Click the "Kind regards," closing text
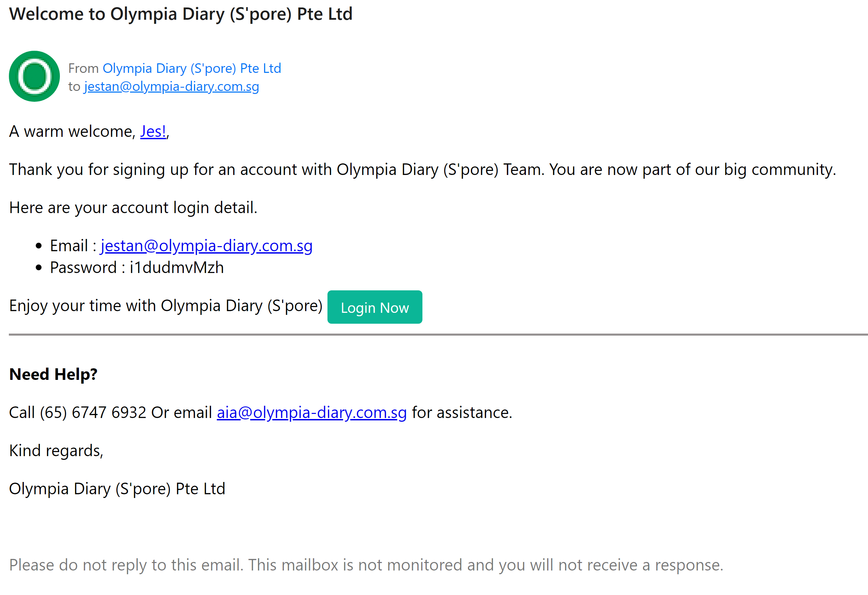The image size is (868, 595). 56,450
